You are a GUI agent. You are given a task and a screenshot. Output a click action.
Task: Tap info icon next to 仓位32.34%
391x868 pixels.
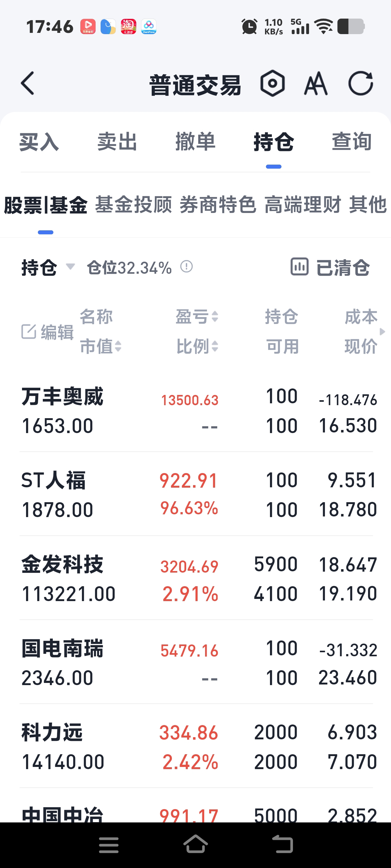(186, 267)
